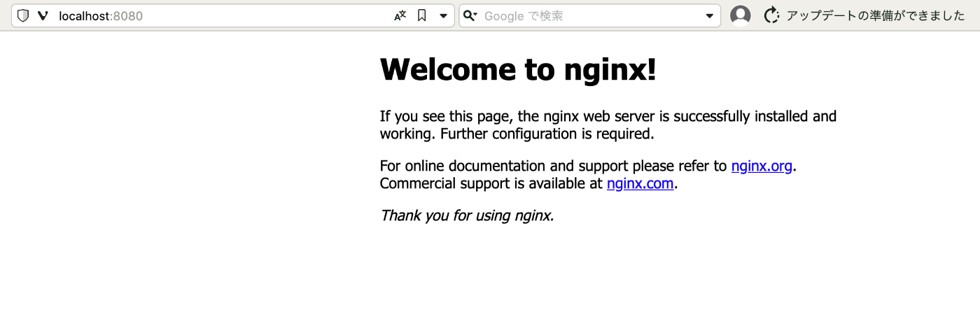Screen dimensions: 980x331
Task: Bookmark this page with the bookmark icon
Action: [422, 15]
